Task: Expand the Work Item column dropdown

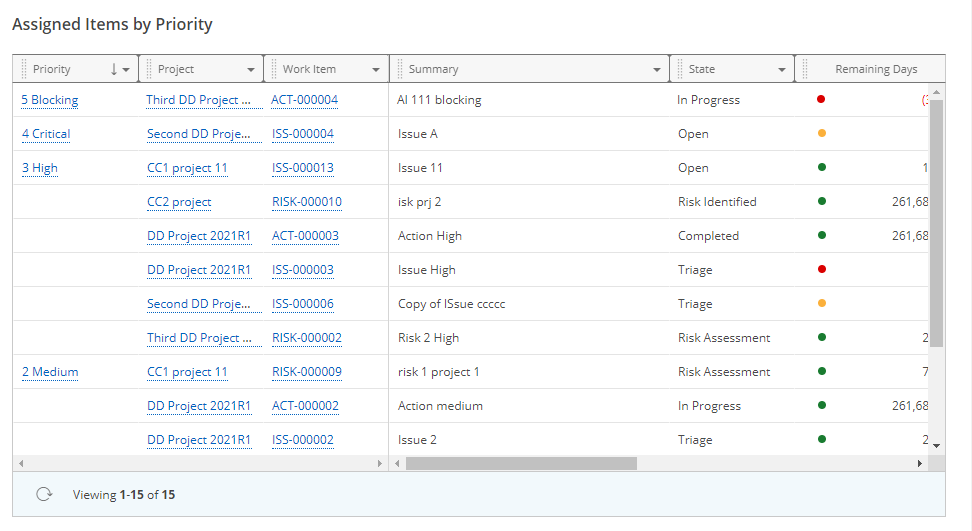Action: pos(376,70)
